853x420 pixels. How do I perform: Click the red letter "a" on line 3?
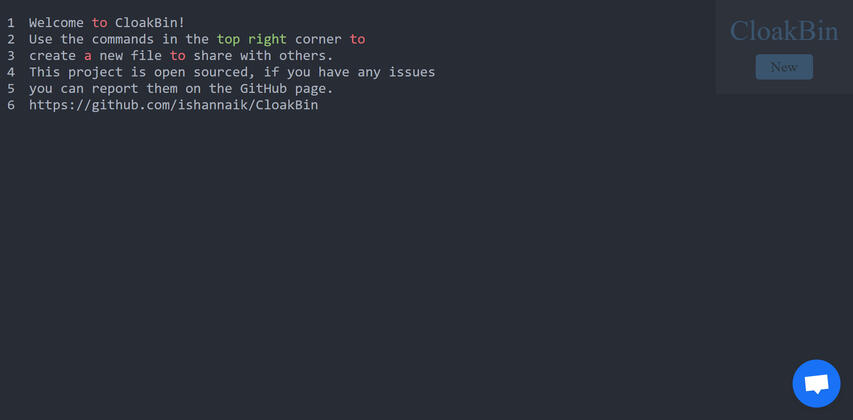tap(88, 56)
